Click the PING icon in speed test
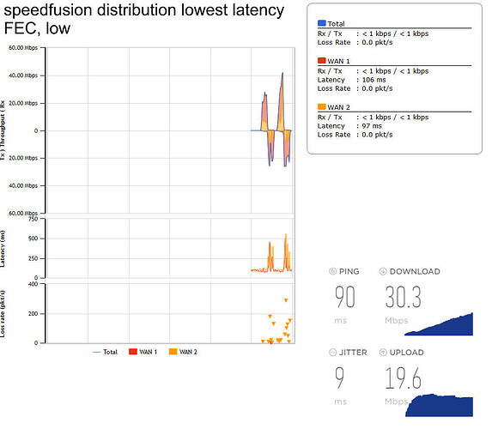The height and width of the screenshot is (429, 504). pyautogui.click(x=333, y=271)
